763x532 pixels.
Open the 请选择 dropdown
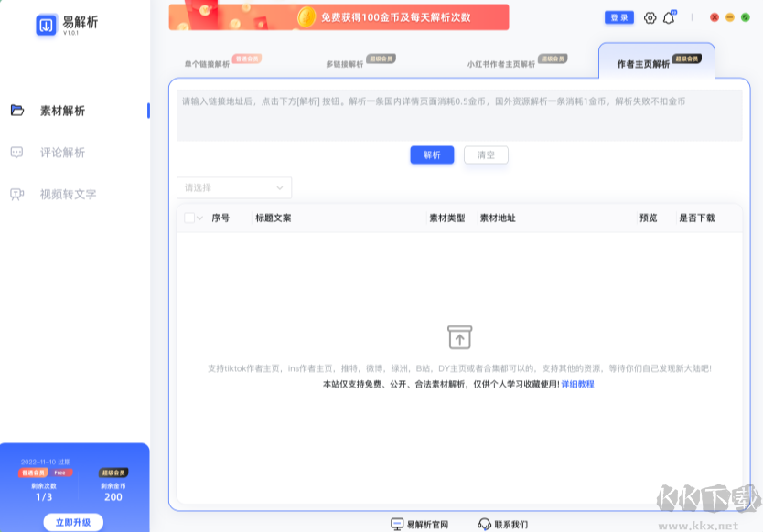[233, 186]
